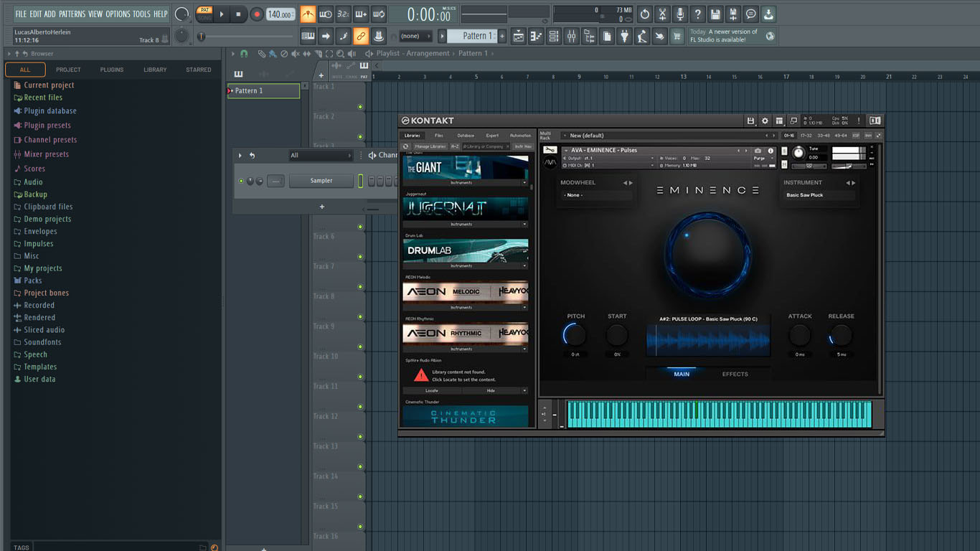The image size is (980, 551).
Task: Expand the Templates folder
Action: (40, 367)
